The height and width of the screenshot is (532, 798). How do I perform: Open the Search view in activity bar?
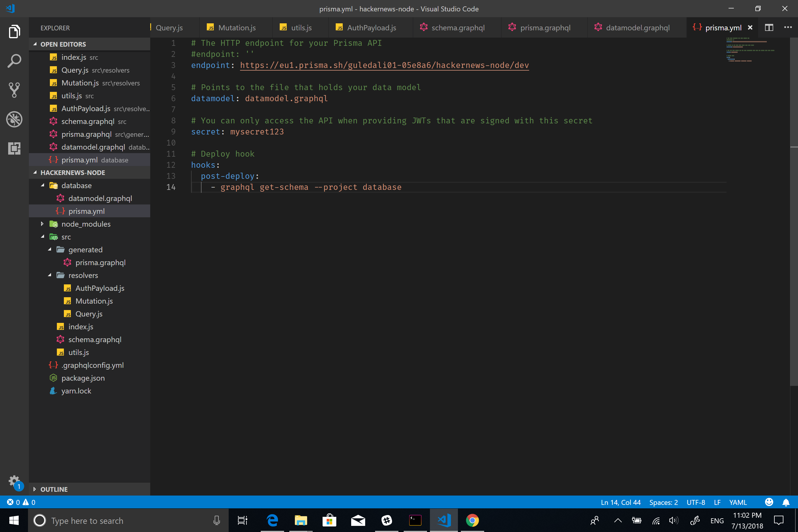pos(14,61)
